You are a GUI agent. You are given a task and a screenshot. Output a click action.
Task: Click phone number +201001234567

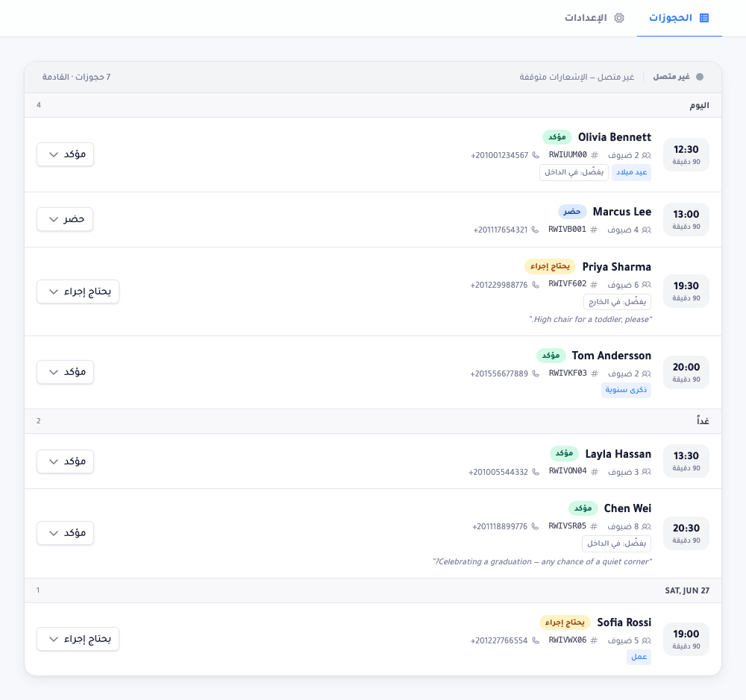500,155
